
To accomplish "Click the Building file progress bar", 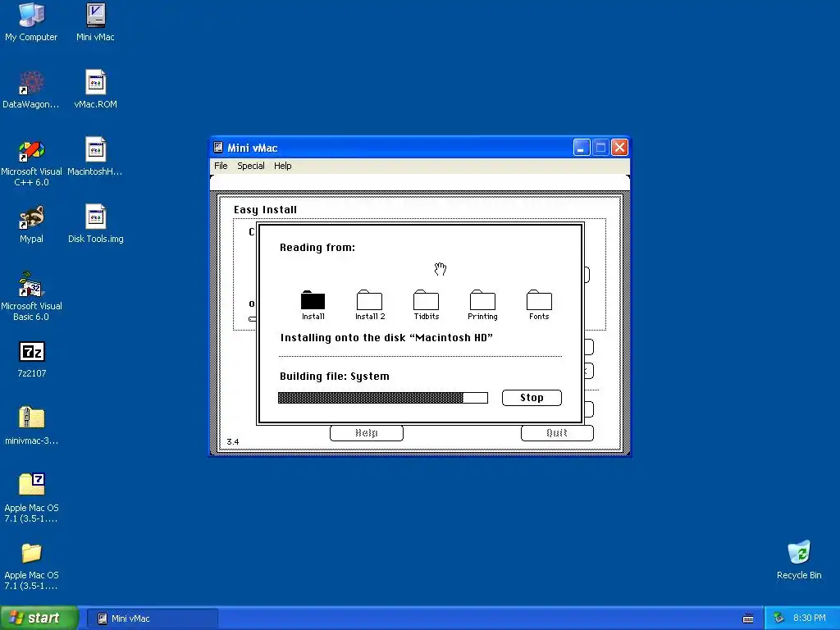I will [383, 398].
